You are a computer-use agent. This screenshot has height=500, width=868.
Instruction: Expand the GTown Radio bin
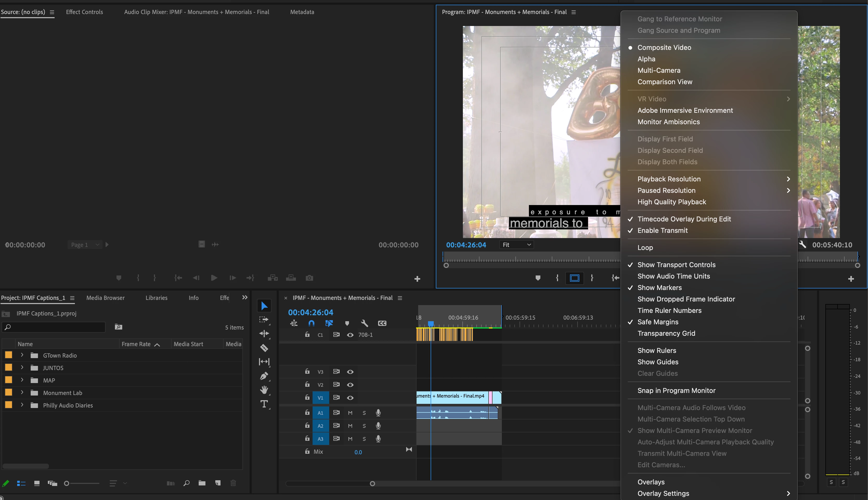tap(22, 355)
